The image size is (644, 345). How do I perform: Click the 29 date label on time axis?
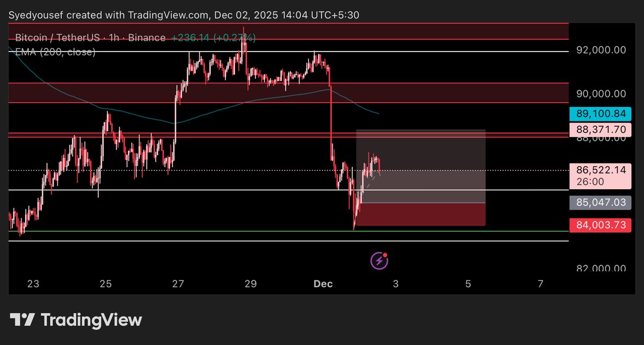click(x=251, y=283)
